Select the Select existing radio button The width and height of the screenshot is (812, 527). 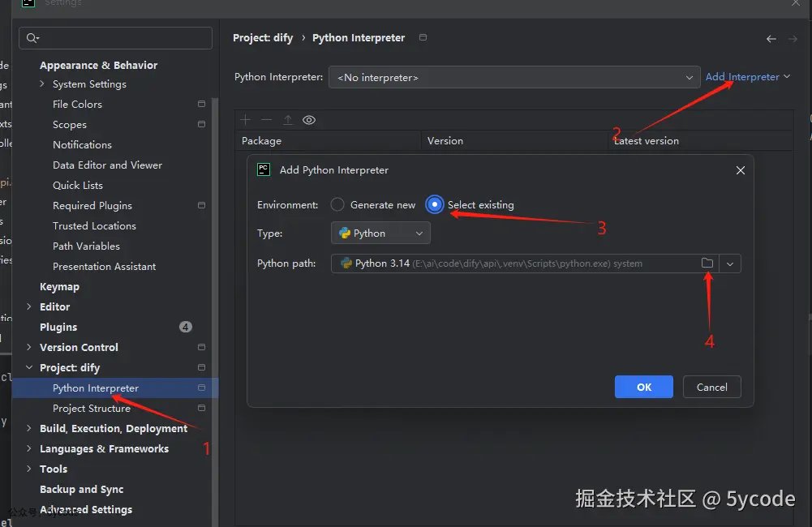[435, 204]
